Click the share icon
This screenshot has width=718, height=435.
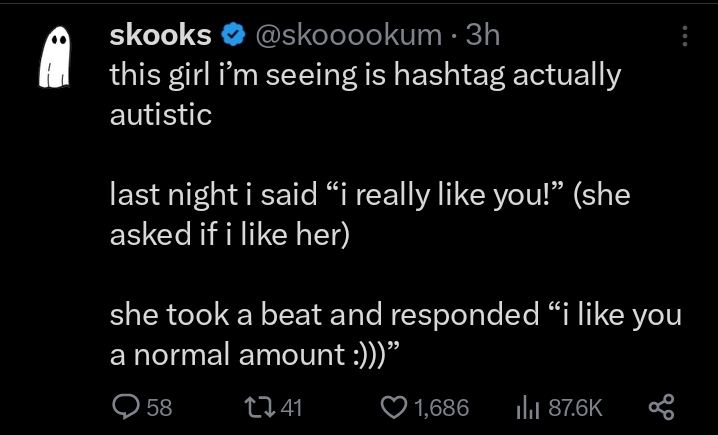tap(661, 407)
